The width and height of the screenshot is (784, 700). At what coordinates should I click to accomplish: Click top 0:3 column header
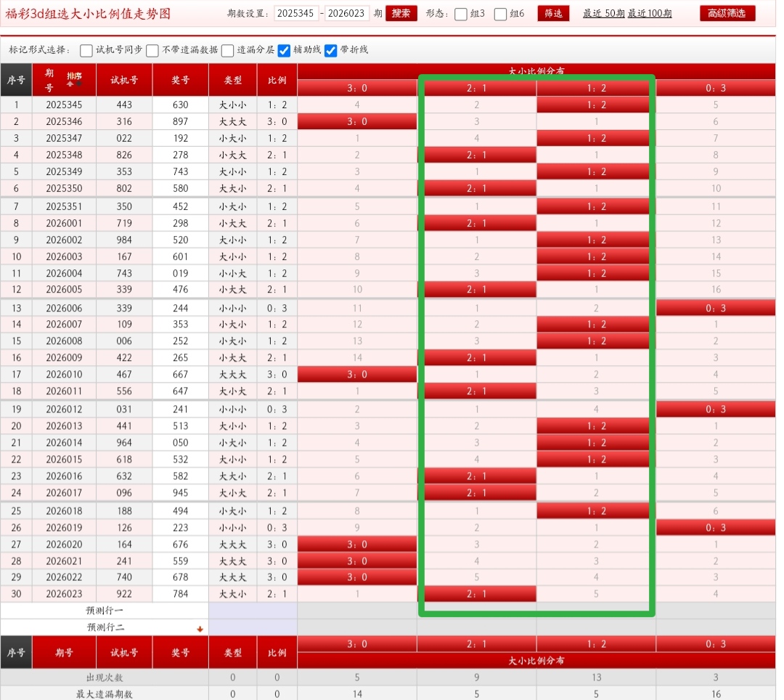pos(716,88)
